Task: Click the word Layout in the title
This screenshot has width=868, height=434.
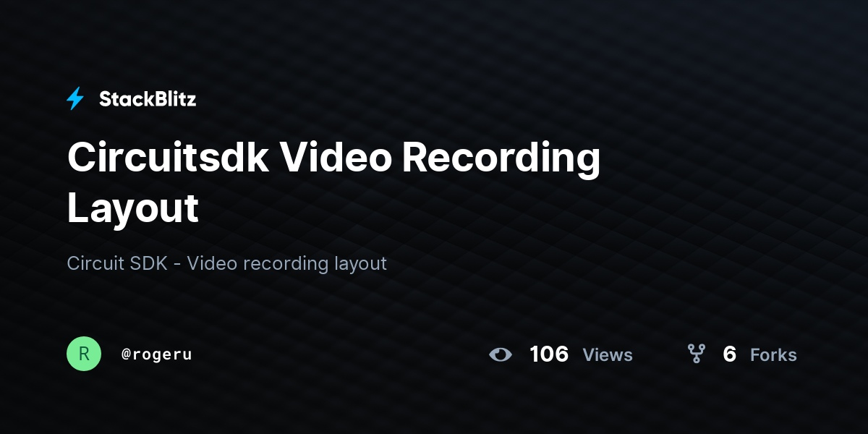Action: pos(132,208)
